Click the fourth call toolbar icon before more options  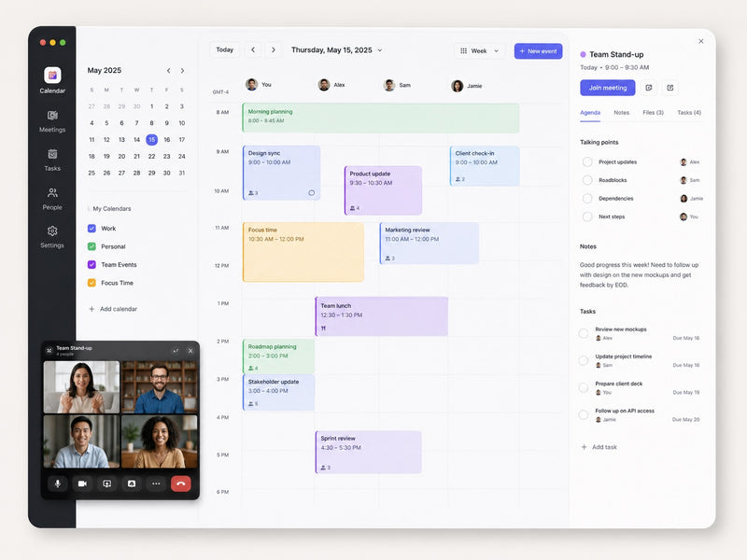[x=132, y=483]
